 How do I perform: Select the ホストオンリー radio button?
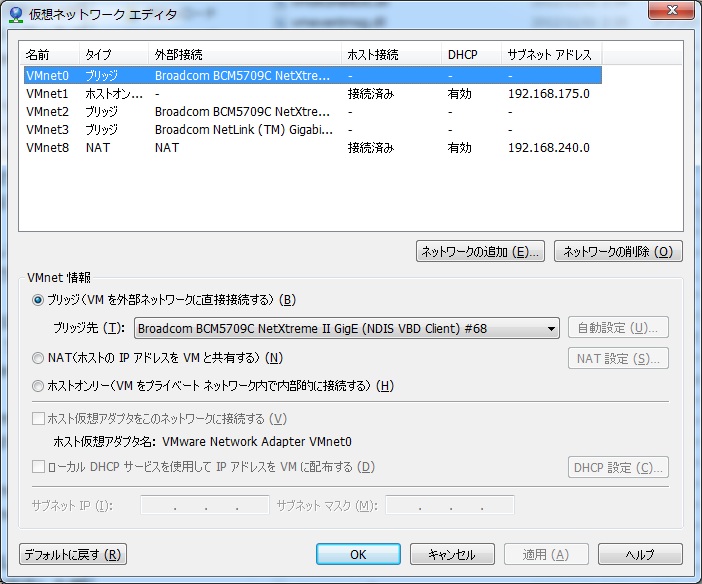[38, 386]
